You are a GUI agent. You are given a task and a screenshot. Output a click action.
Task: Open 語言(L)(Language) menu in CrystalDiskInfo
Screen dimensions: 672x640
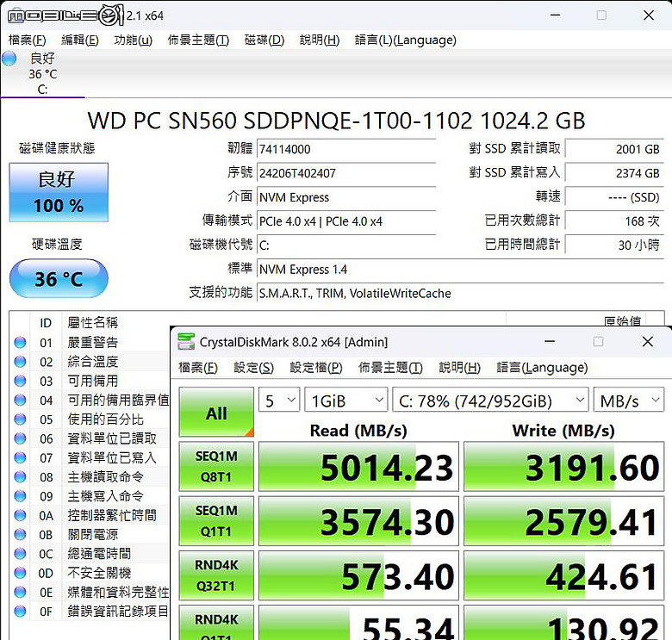(x=405, y=40)
